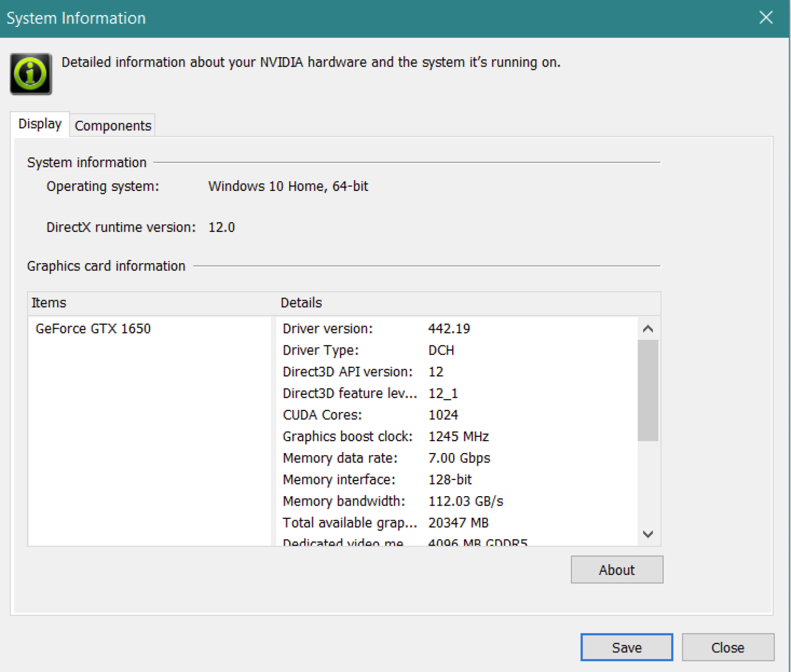Screen dimensions: 791x672
Task: Select the Driver Type row
Action: (x=369, y=351)
